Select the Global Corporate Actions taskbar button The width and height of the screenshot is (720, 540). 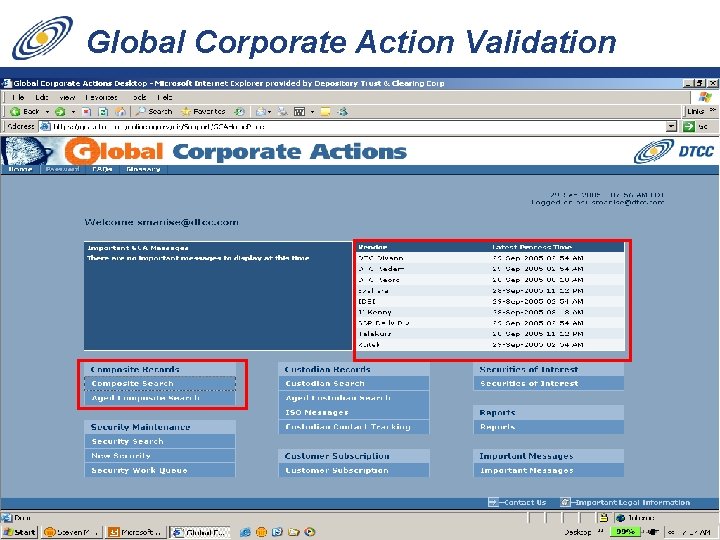(x=200, y=532)
